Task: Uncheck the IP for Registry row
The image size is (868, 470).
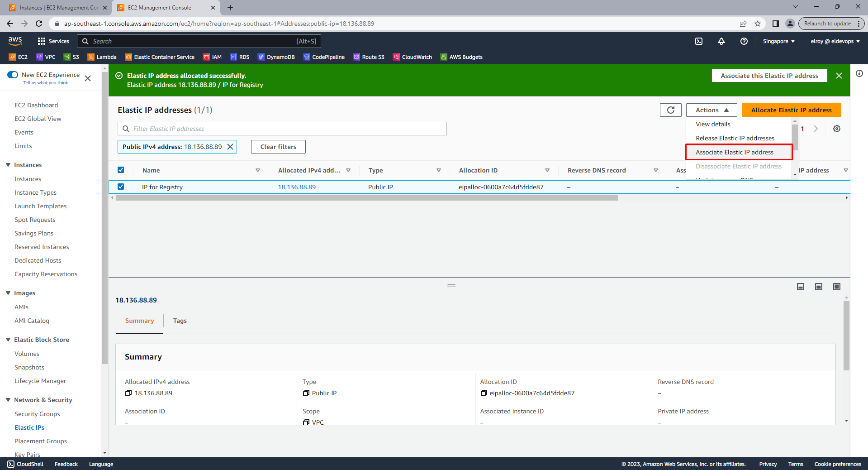Action: 121,187
